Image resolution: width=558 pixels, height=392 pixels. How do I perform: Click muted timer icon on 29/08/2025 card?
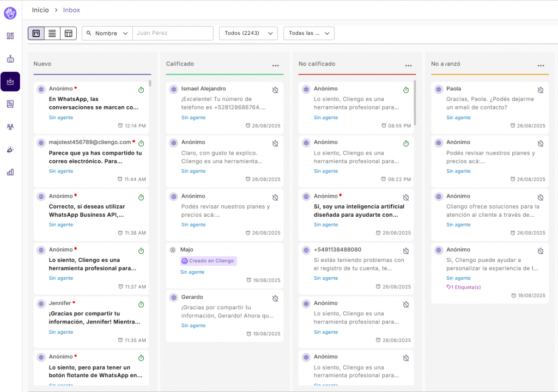coord(406,197)
